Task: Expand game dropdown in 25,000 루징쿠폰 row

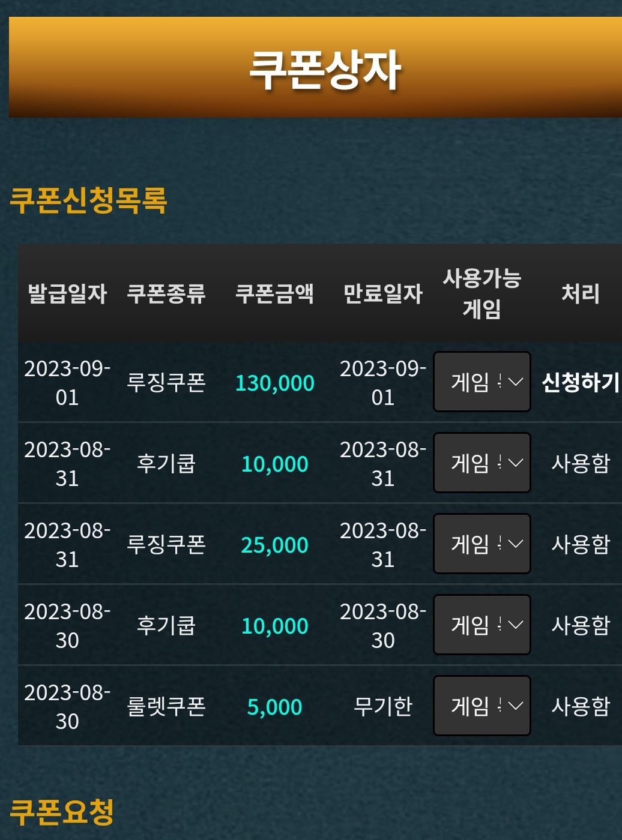Action: pyautogui.click(x=482, y=544)
